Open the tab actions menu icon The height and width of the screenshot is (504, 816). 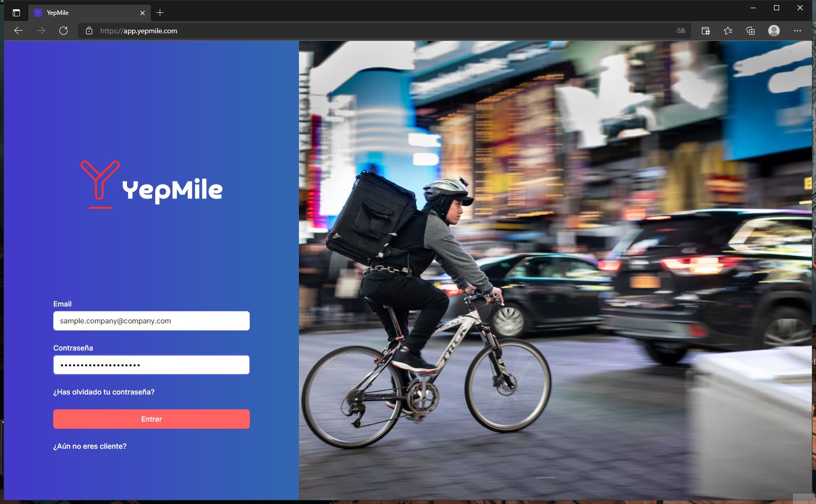[16, 13]
